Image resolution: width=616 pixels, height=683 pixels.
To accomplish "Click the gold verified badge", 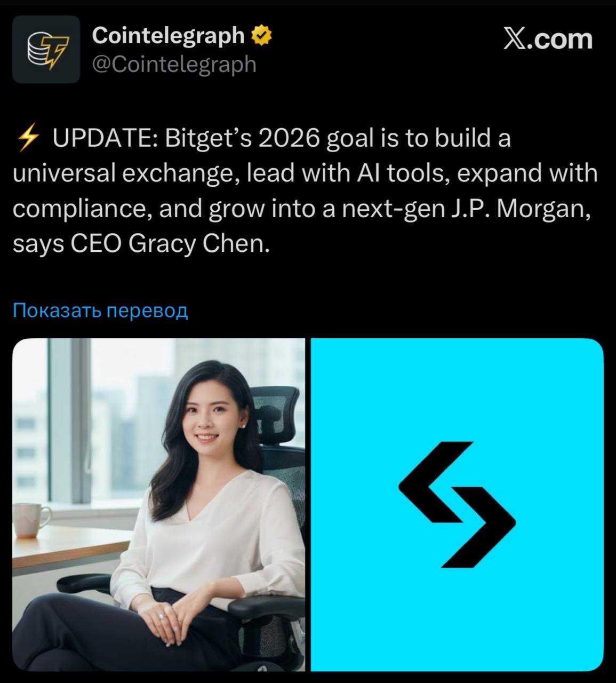I will coord(261,36).
